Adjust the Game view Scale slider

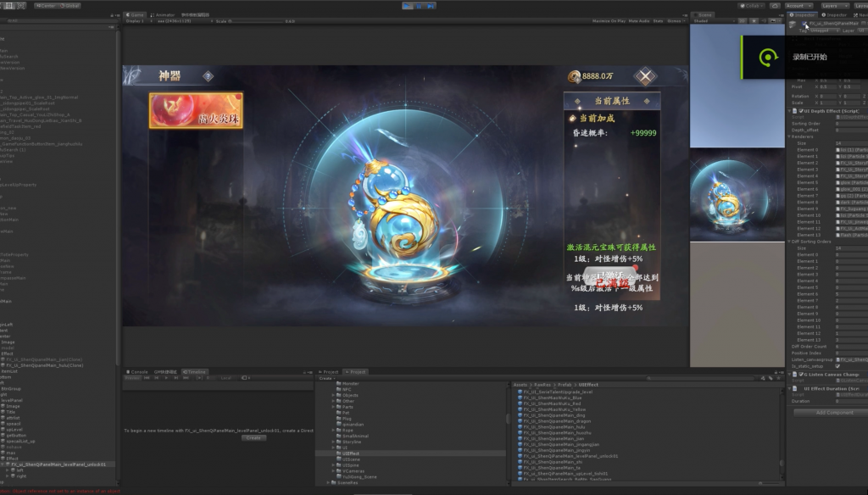click(x=258, y=21)
